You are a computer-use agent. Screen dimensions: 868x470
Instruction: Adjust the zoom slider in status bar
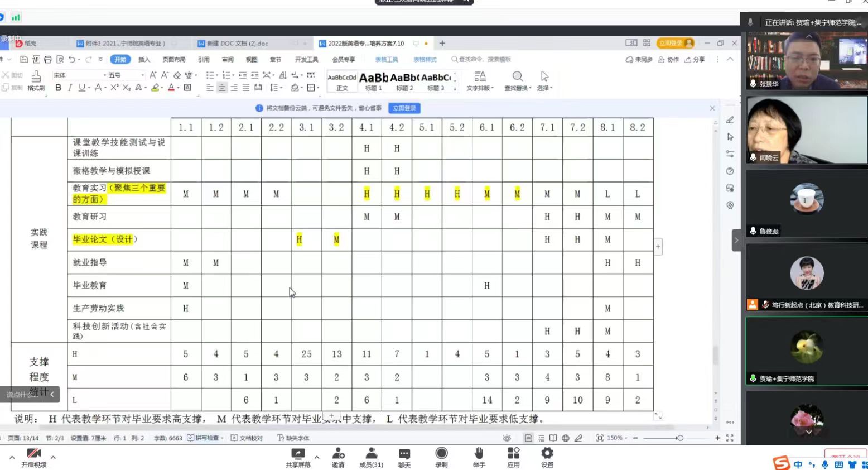[x=679, y=438]
